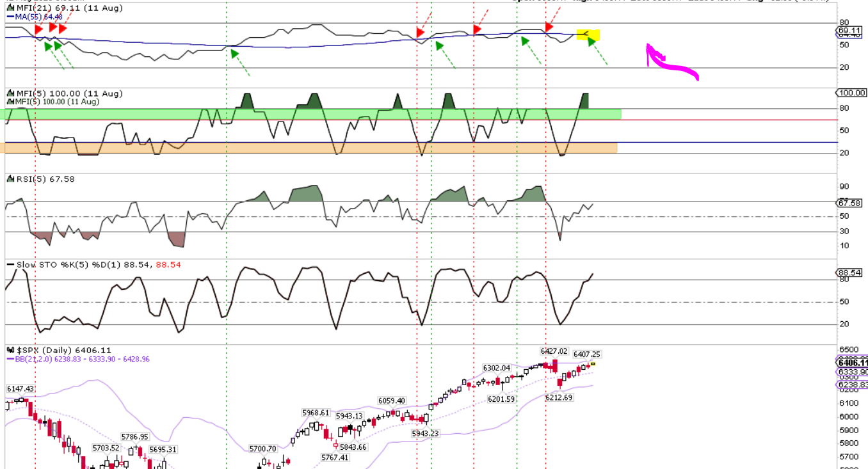
Task: Click the 5703.52 price label
Action: pyautogui.click(x=106, y=448)
